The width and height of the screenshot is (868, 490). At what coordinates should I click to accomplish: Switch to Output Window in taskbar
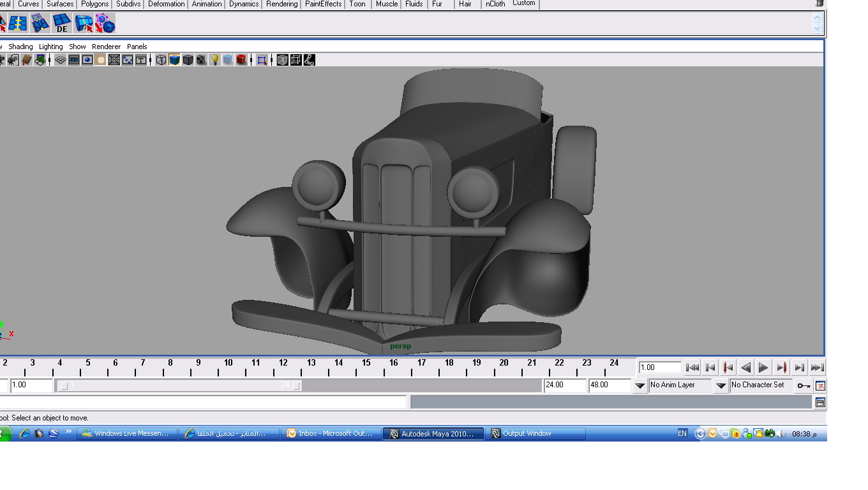pos(536,433)
